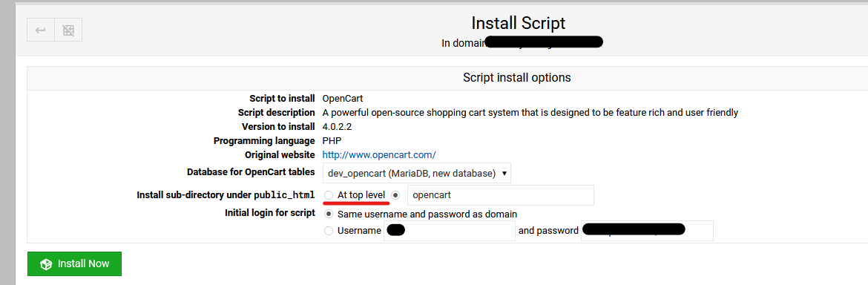Screen dimensions: 868x285
Task: Click the Programming language label
Action: pyautogui.click(x=265, y=140)
